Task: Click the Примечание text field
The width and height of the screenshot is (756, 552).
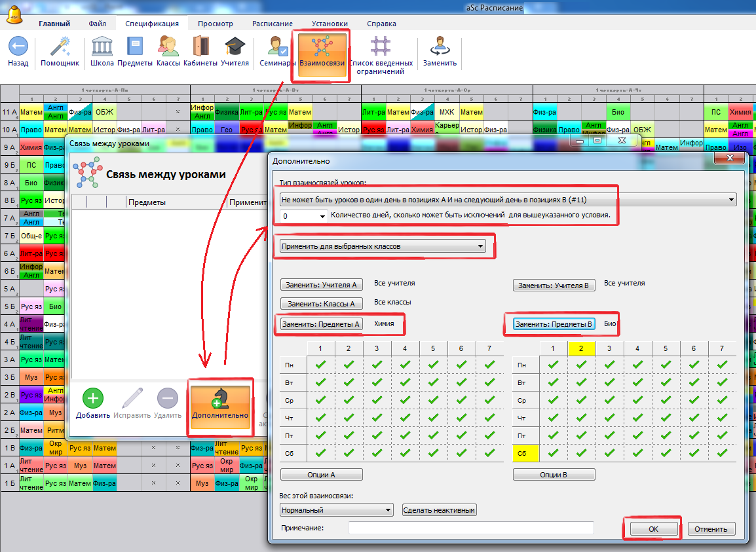Action: [x=471, y=528]
